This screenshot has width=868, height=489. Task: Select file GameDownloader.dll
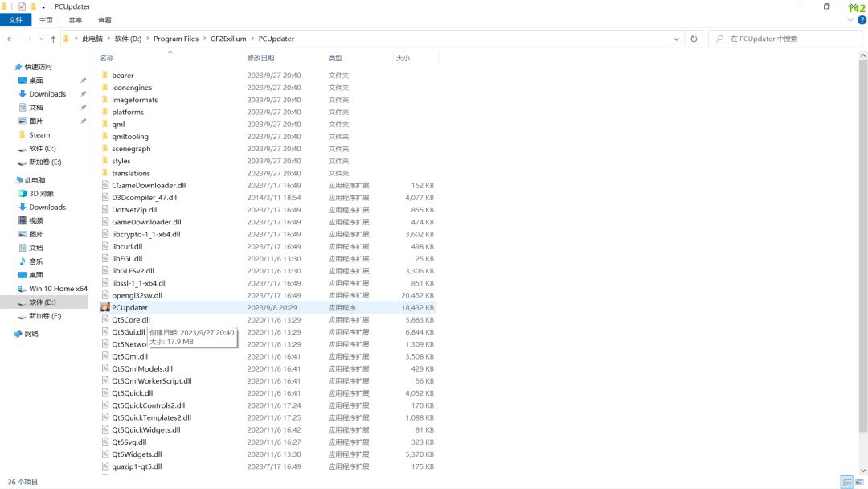[x=147, y=222]
